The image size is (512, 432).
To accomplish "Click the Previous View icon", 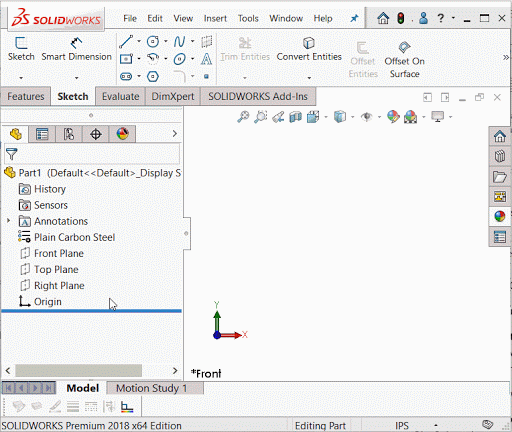I will 278,117.
